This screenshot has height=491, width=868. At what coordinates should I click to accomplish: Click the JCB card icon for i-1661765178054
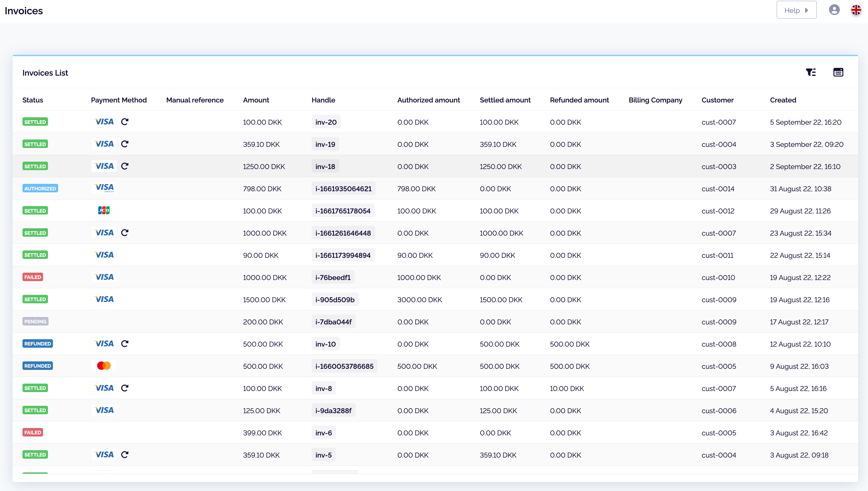tap(104, 210)
